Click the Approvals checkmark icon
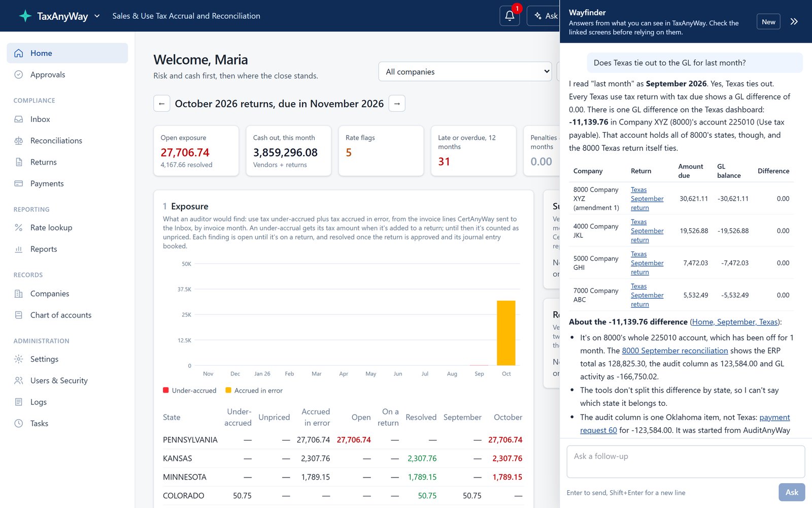 19,74
